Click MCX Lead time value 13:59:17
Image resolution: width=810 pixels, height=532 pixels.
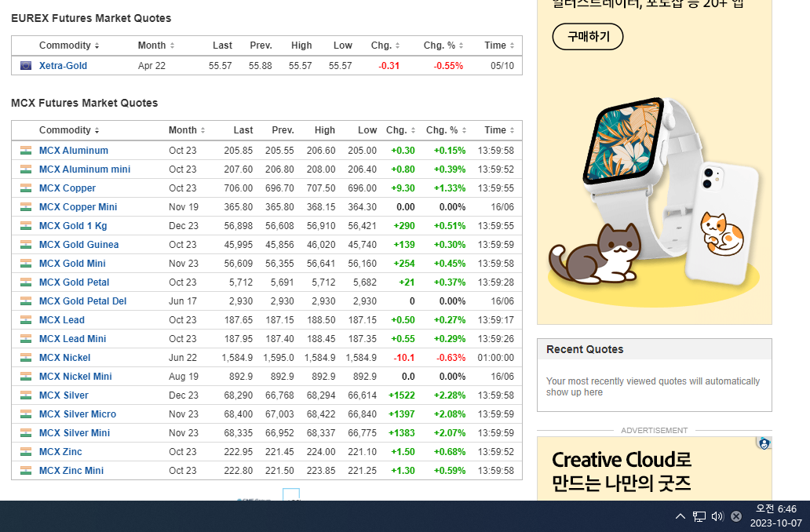[495, 320]
